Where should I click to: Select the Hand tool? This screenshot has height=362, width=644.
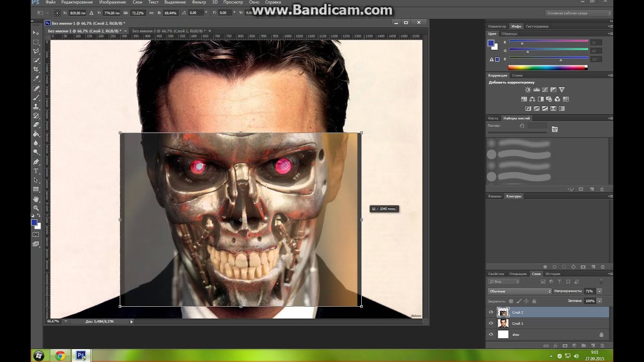point(36,199)
